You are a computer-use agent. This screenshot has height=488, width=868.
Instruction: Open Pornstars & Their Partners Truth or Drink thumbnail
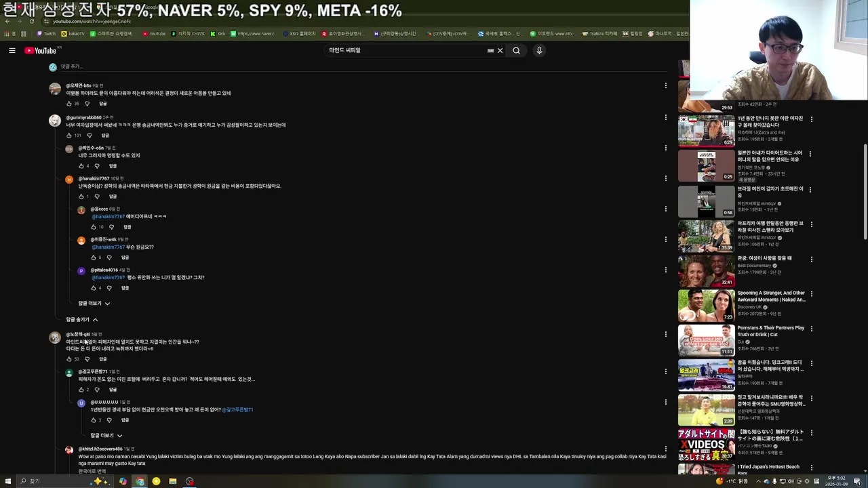706,340
